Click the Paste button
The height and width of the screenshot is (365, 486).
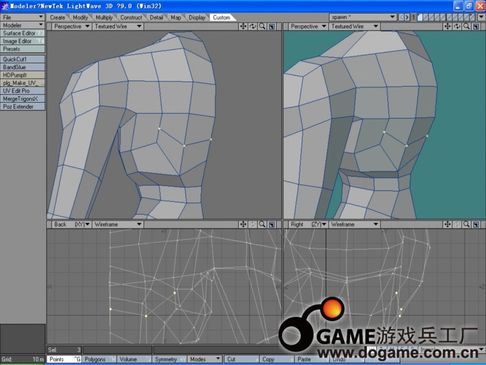coord(312,359)
